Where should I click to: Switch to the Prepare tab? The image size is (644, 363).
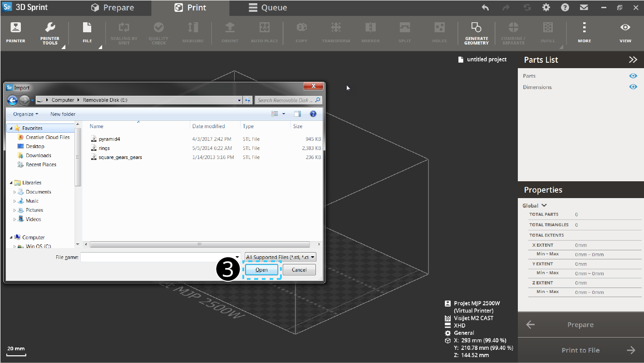[x=113, y=8]
